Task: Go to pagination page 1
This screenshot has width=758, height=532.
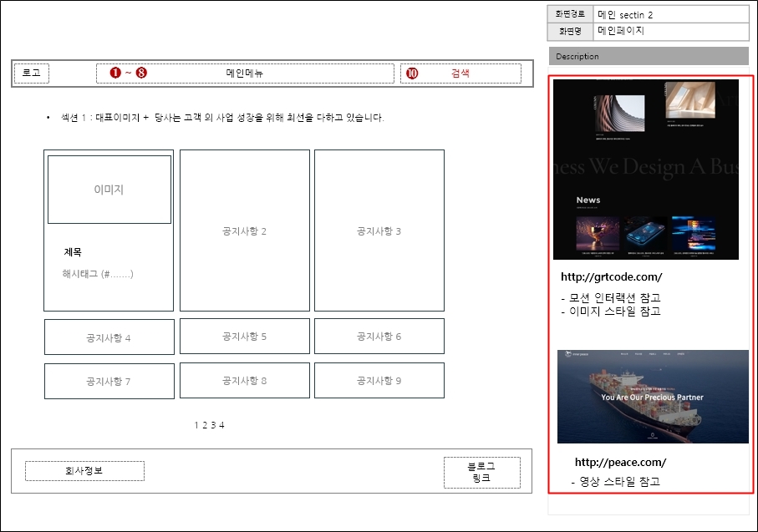Action: [x=196, y=425]
